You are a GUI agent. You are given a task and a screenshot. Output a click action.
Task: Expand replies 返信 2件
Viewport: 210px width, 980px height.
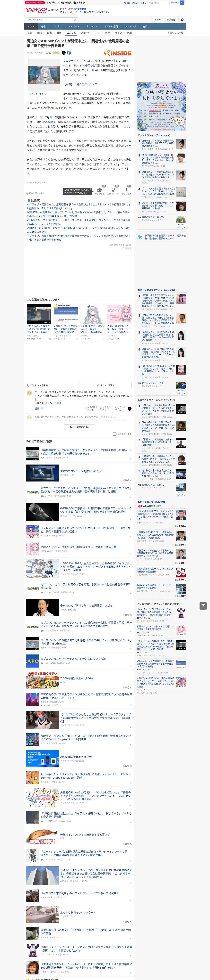(x=39, y=409)
